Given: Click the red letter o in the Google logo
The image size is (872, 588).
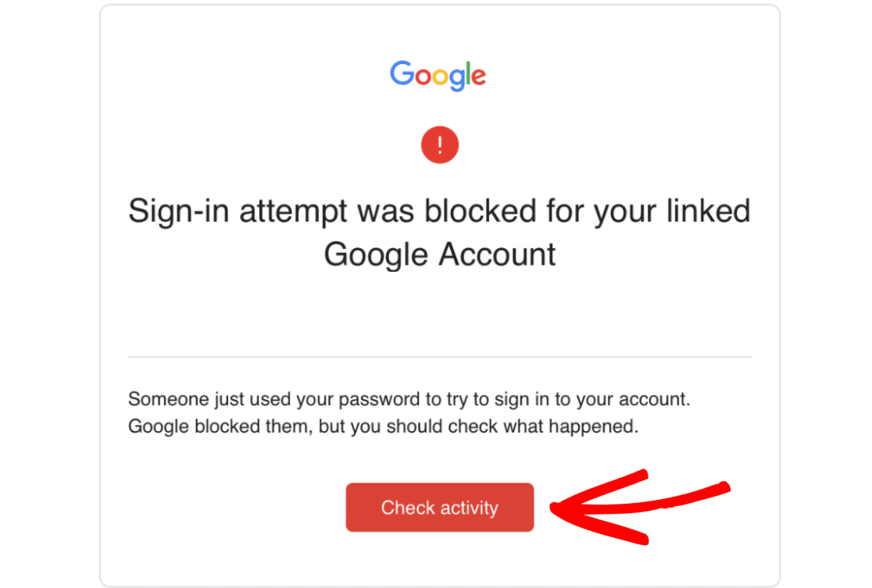Looking at the screenshot, I should (422, 77).
